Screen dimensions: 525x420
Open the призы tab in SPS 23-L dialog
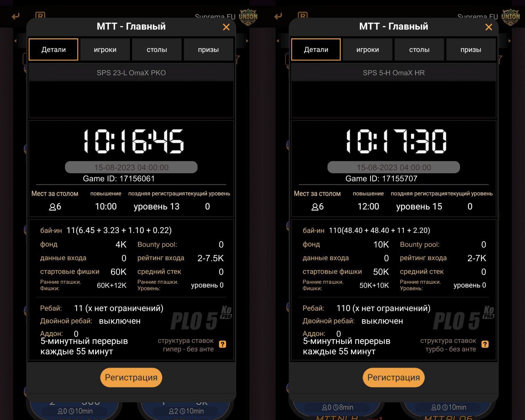pos(208,50)
